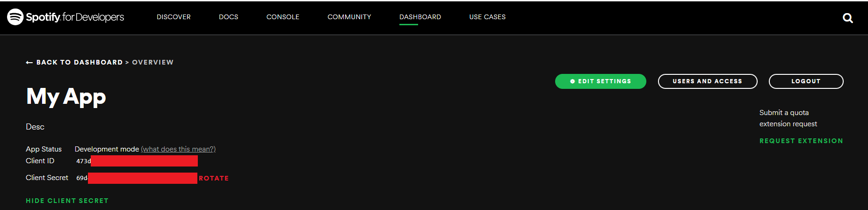Click the Spotify logo icon
Screen dimensions: 868x210
point(15,17)
